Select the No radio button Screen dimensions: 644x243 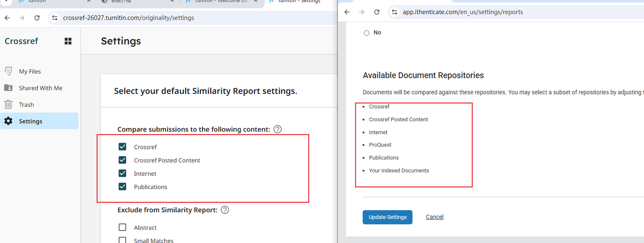[x=367, y=33]
